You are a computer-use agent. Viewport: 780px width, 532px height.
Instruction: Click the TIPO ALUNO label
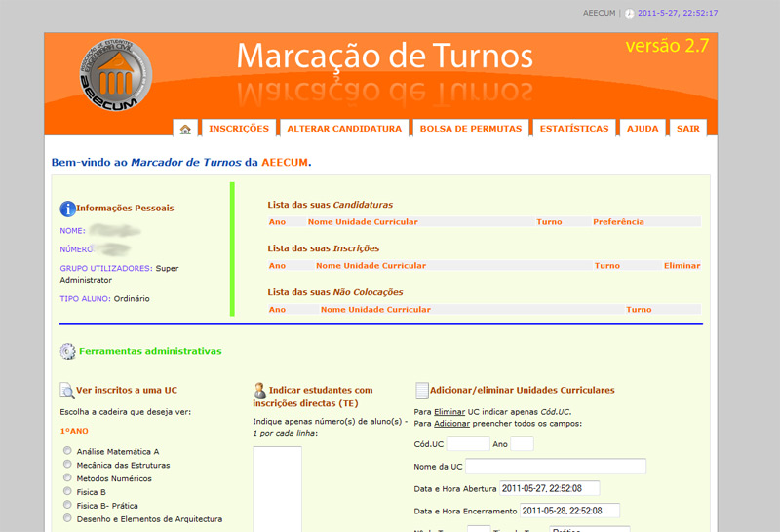point(85,299)
